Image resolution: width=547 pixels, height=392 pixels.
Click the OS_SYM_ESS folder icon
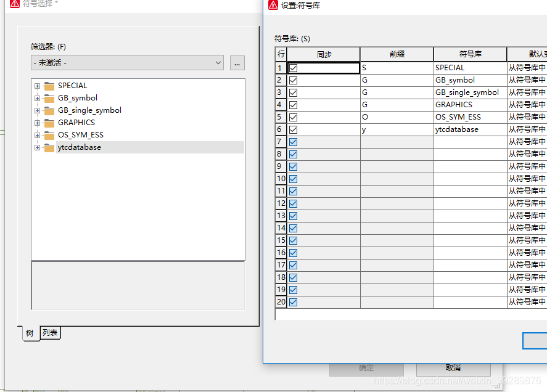[49, 135]
